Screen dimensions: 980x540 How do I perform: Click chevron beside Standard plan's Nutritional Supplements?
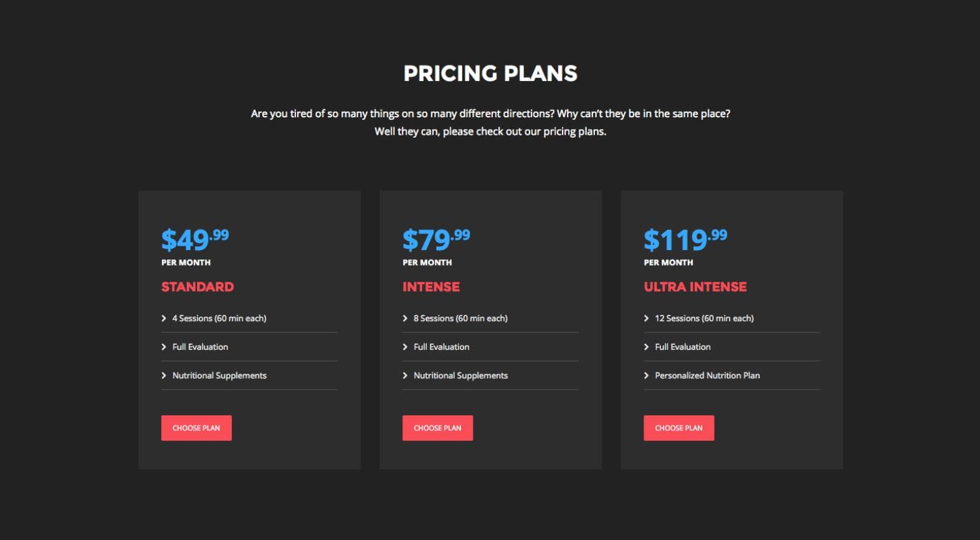tap(164, 375)
